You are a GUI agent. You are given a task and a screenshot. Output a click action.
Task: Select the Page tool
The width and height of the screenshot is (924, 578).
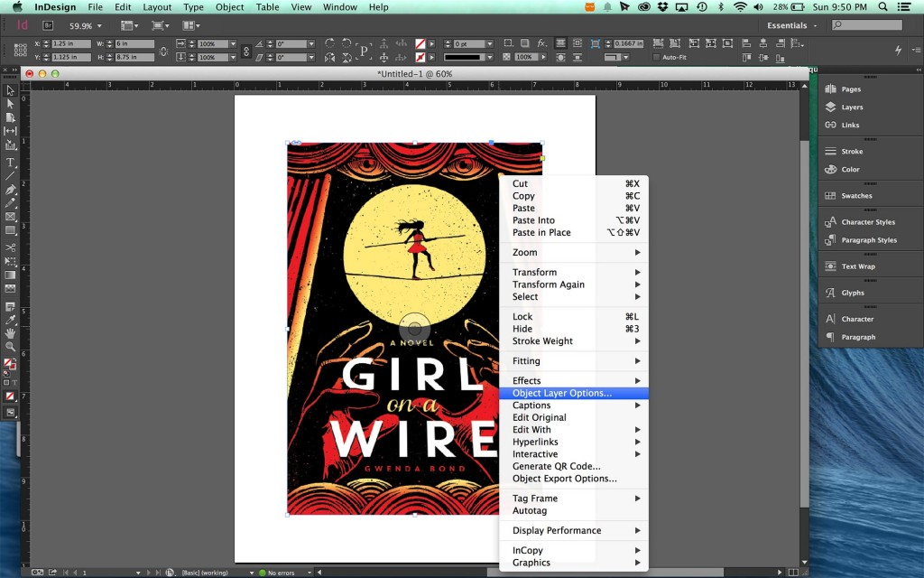tap(10, 117)
